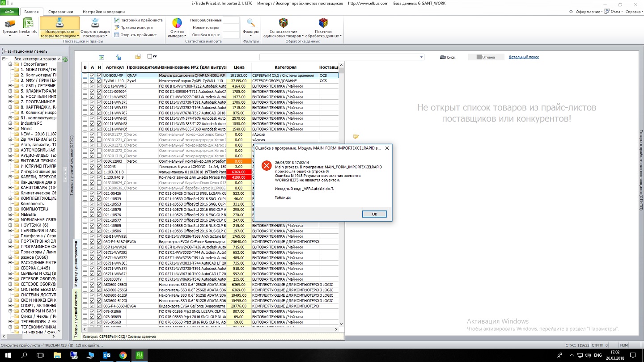Image resolution: width=644 pixels, height=362 pixels.
Task: Expand the СЕРВЕРЫ И СХД tree node
Action: coord(10,274)
